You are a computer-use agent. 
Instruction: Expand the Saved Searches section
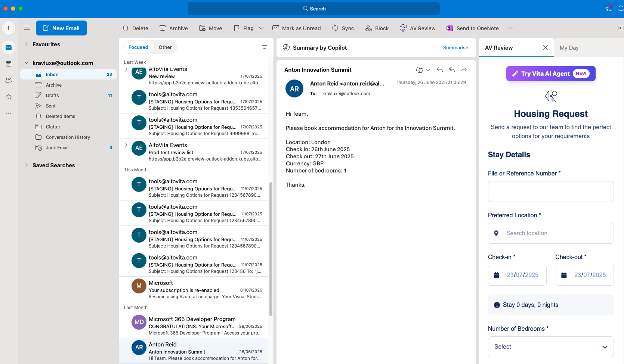(x=27, y=165)
